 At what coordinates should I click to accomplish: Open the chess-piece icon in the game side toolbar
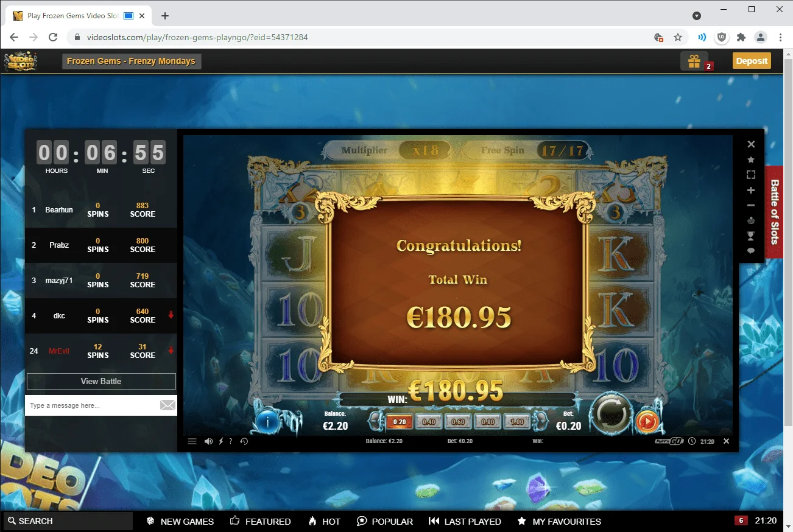[x=751, y=220]
